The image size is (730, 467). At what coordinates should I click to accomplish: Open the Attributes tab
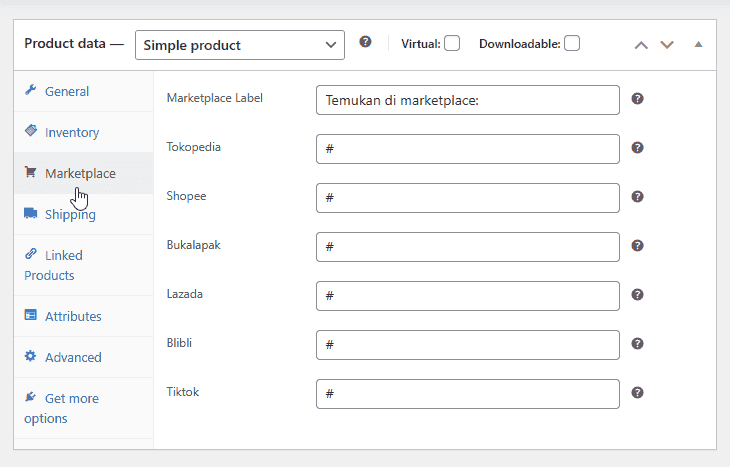[84, 317]
